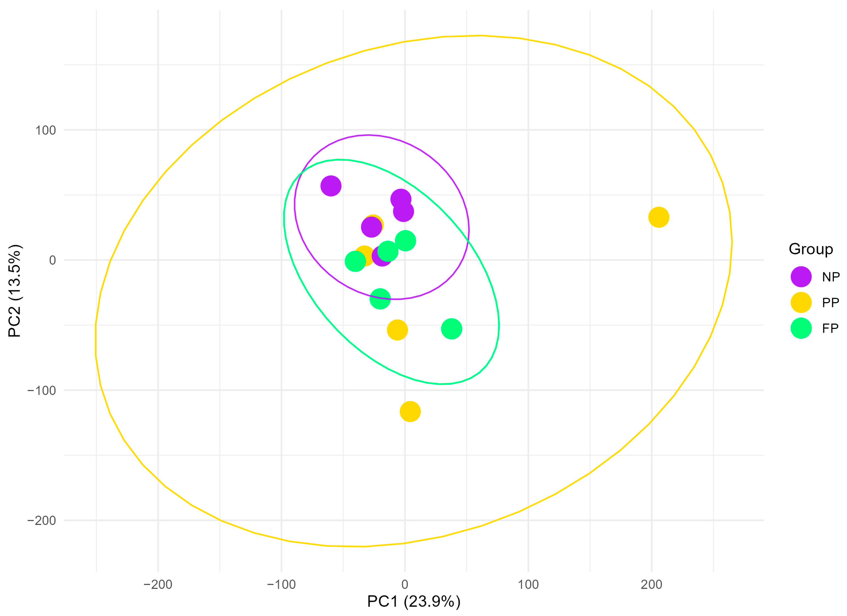Click the PP legend label text

click(831, 303)
